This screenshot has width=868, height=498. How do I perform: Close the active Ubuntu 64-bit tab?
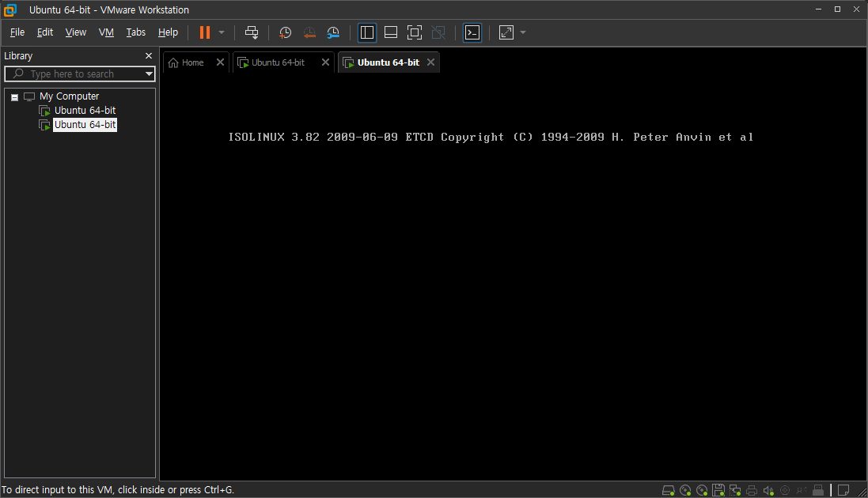[x=430, y=62]
